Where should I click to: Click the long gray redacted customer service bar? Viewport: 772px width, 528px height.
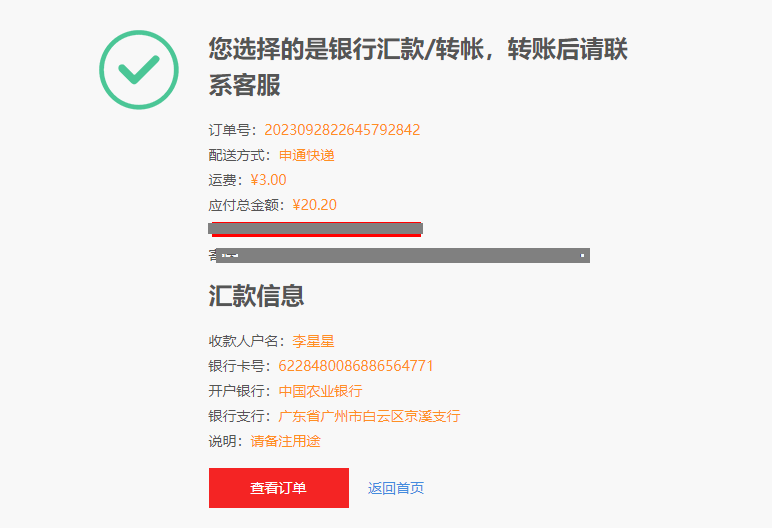pos(403,255)
